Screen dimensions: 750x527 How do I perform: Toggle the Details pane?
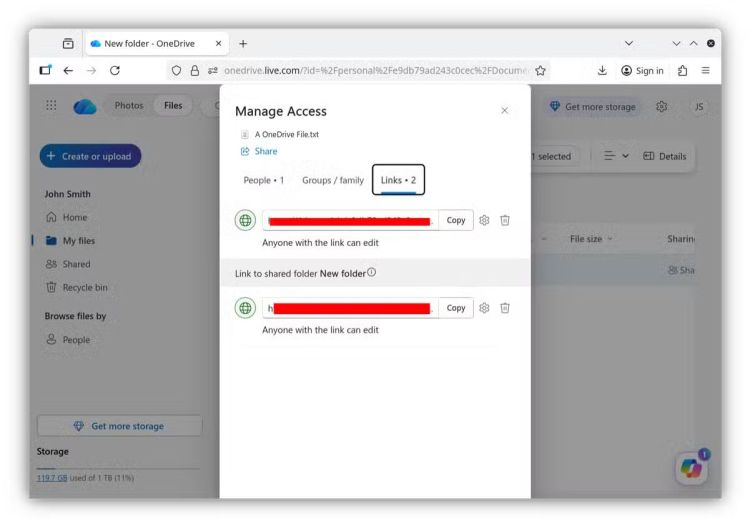coord(664,156)
